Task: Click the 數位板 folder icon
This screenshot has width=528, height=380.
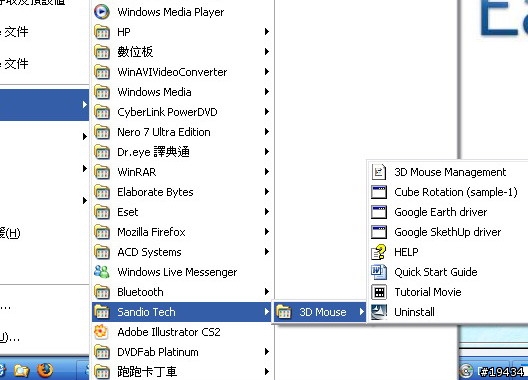Action: (x=102, y=52)
